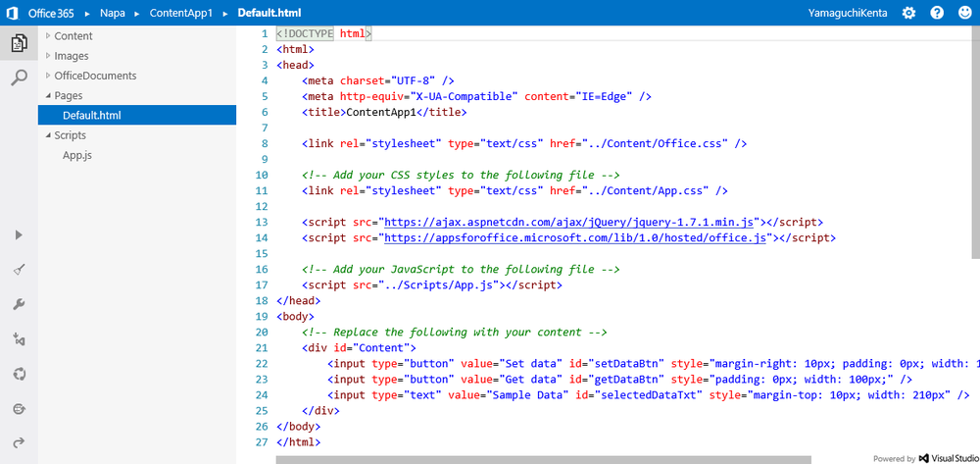Click the div id="Content" line
980x464 pixels.
[x=359, y=347]
